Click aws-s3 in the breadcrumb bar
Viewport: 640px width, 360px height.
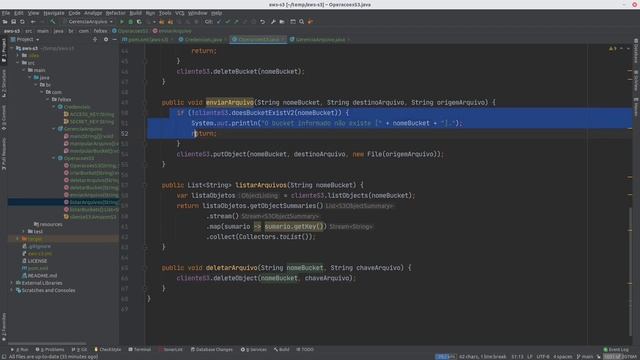tap(11, 31)
